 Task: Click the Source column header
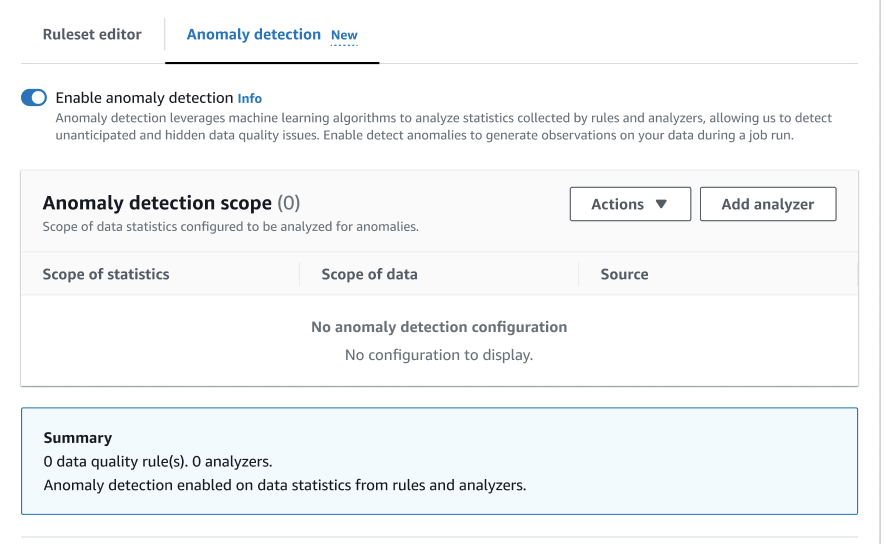point(624,274)
